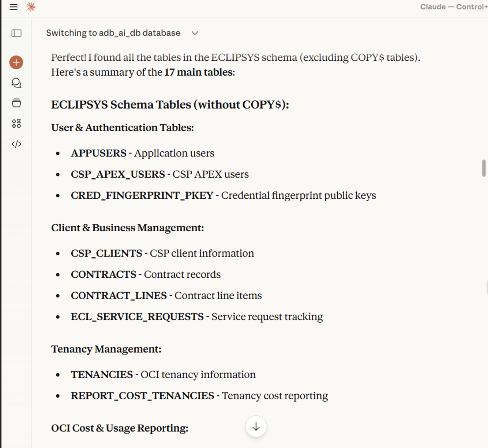Start a new chat with the plus icon
The image size is (488, 448).
pyautogui.click(x=16, y=62)
